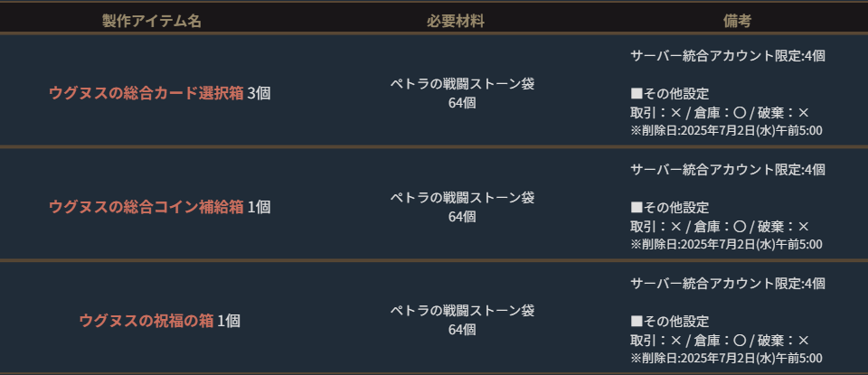Click the account limit text for コイン補給箱

click(x=727, y=170)
